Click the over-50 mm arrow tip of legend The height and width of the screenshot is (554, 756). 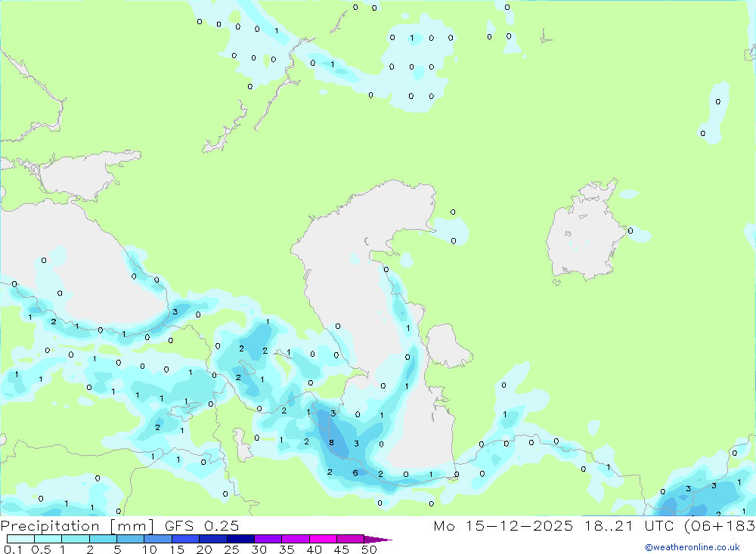[377, 539]
